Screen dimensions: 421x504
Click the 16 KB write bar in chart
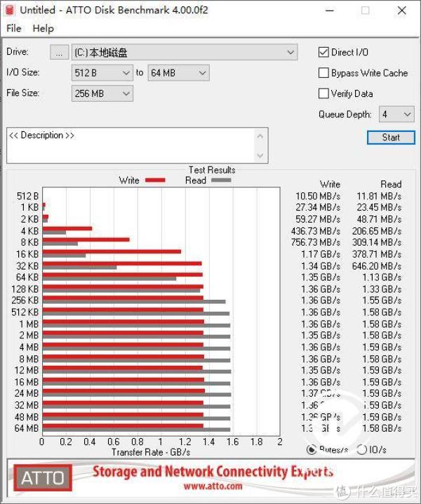112,252
